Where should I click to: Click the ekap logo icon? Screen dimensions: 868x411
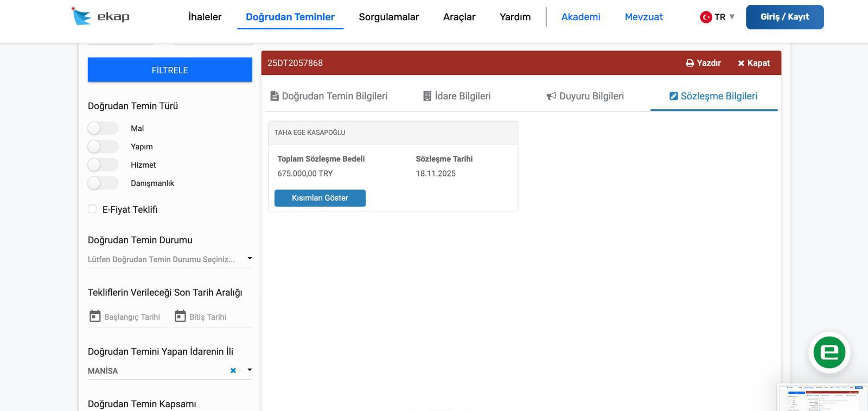81,16
